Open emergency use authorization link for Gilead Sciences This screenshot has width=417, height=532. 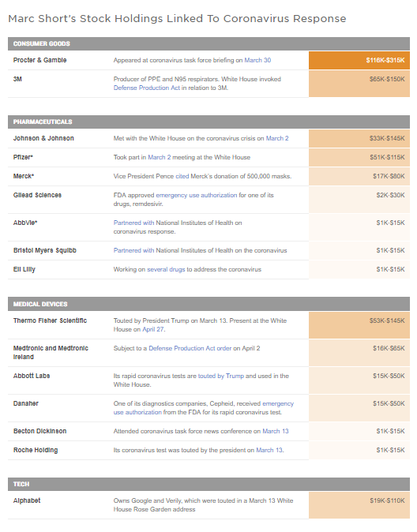197,195
